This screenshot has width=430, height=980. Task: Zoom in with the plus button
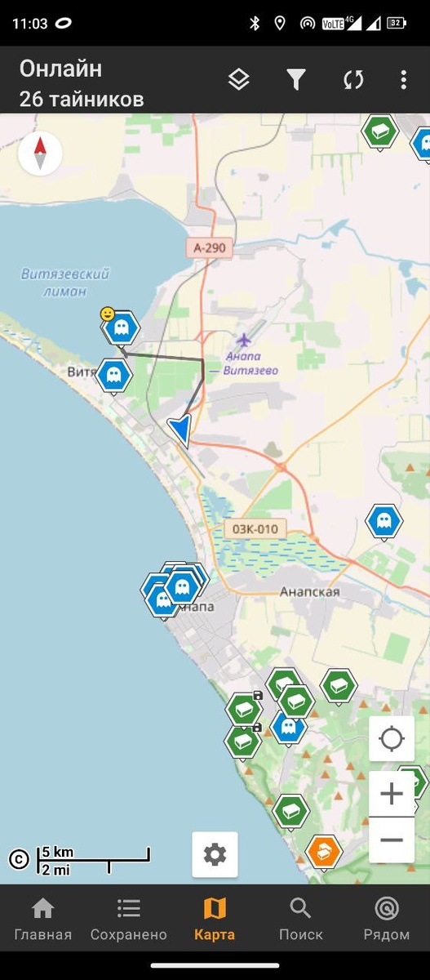click(x=392, y=795)
